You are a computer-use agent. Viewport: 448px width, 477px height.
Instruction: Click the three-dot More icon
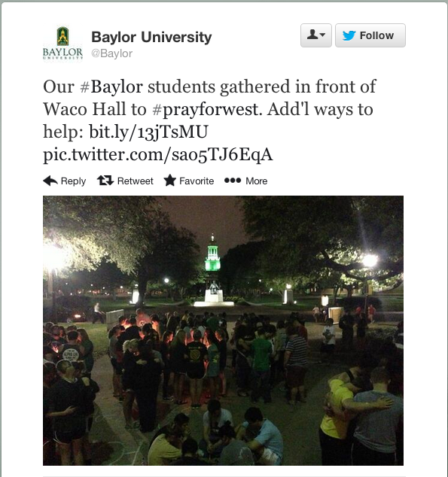[233, 181]
